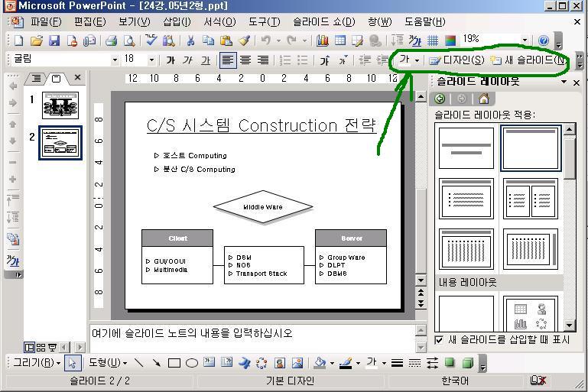This screenshot has width=588, height=392.
Task: Open the font size 18 dropdown
Action: click(x=151, y=60)
